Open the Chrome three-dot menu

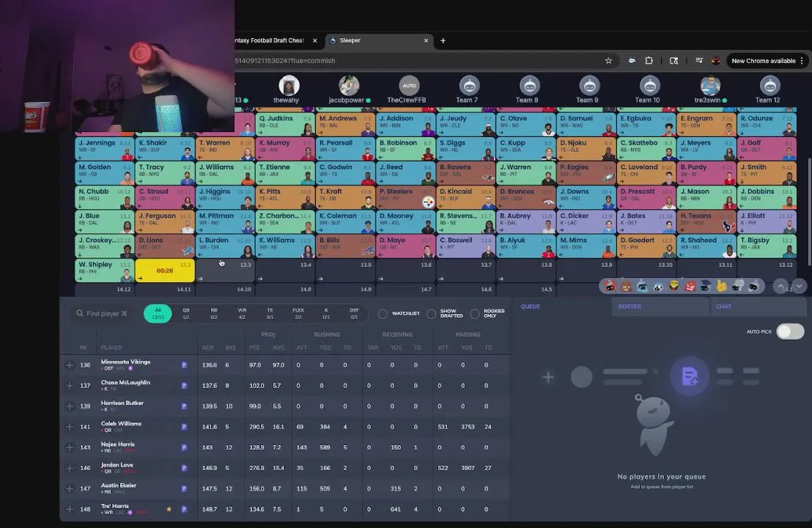[x=802, y=61]
